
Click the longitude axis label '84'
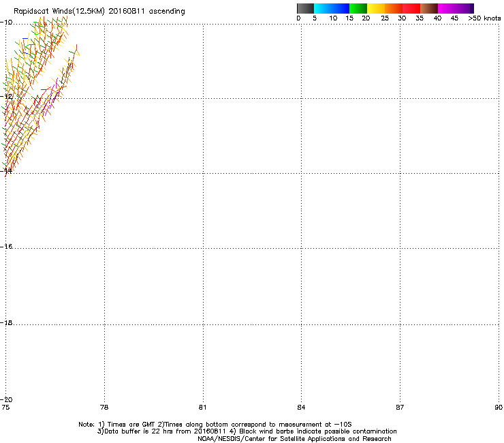click(301, 408)
